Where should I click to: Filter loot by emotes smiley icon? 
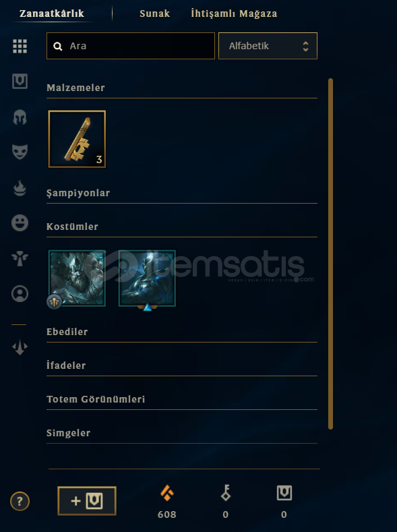pyautogui.click(x=20, y=223)
